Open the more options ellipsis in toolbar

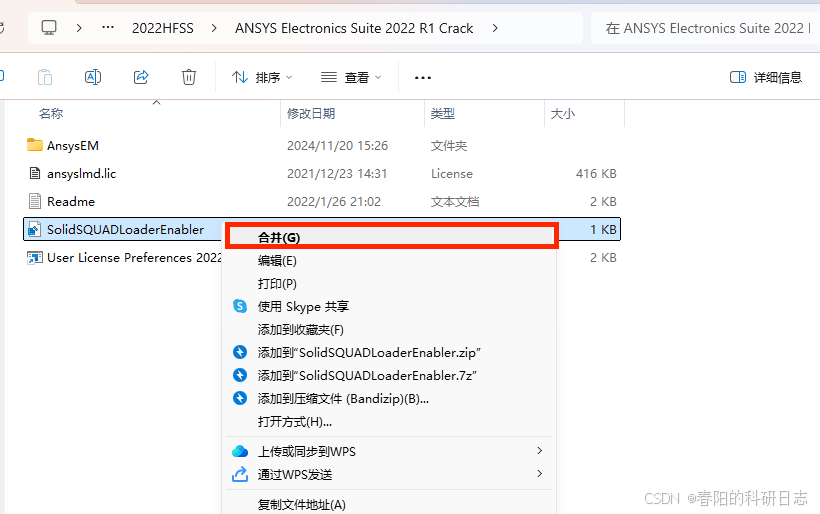[423, 78]
